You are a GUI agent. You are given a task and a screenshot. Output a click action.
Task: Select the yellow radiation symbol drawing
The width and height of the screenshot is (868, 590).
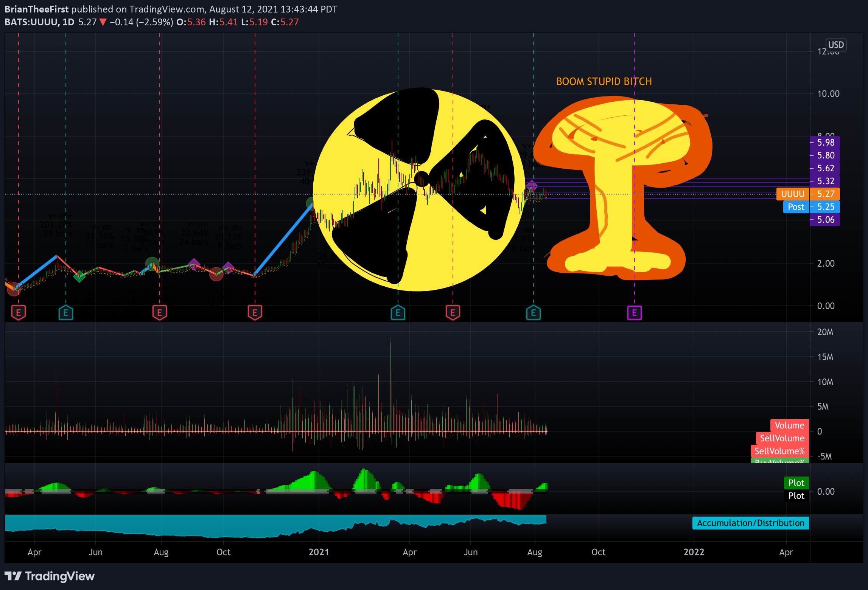pos(419,190)
